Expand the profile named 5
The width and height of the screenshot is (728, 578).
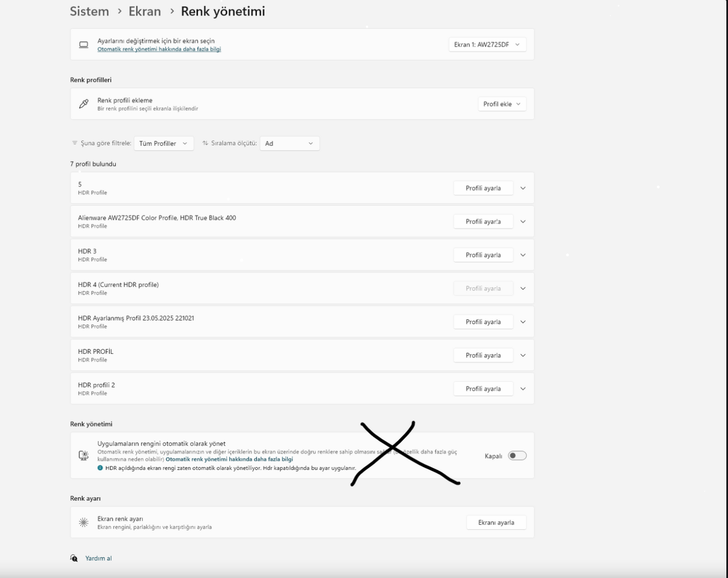click(x=523, y=188)
